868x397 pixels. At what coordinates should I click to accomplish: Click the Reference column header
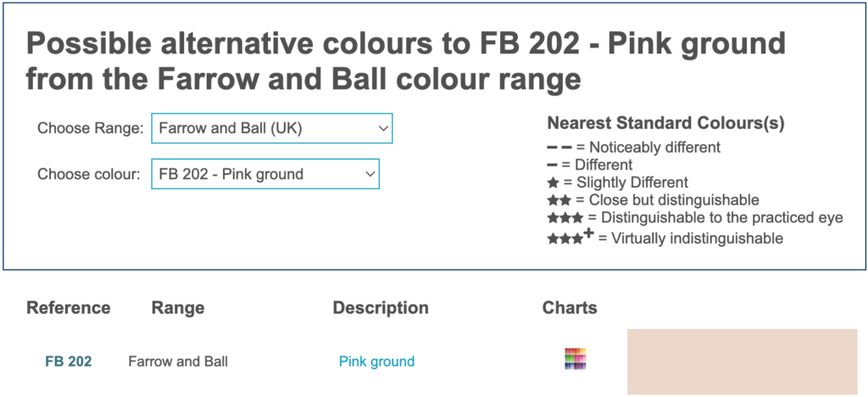tap(69, 308)
